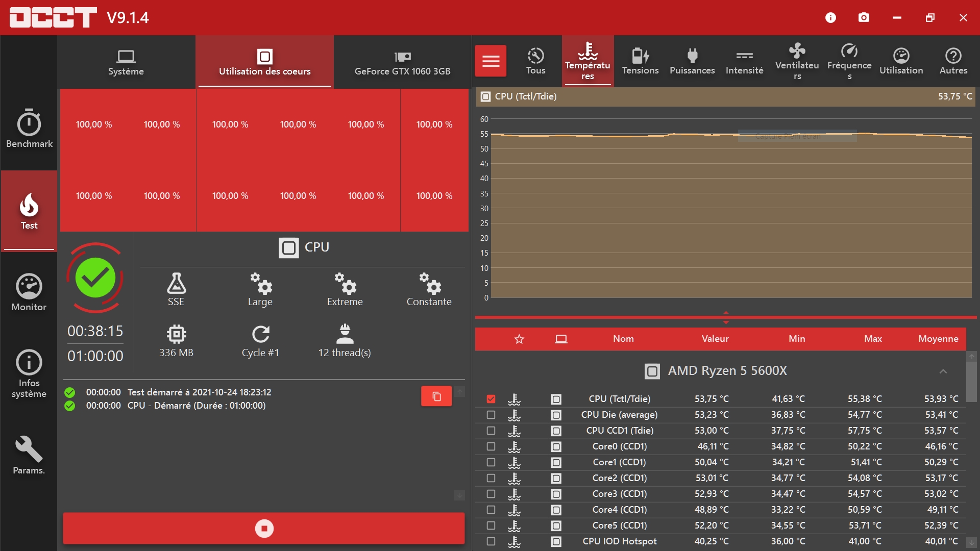Enable the Core0 (CCD1) checkbox
The width and height of the screenshot is (980, 551).
[x=491, y=446]
